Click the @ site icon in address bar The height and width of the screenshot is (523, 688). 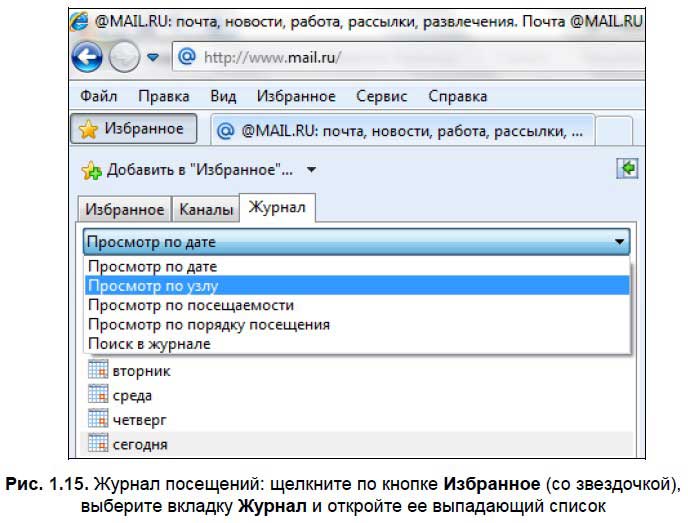(x=186, y=57)
